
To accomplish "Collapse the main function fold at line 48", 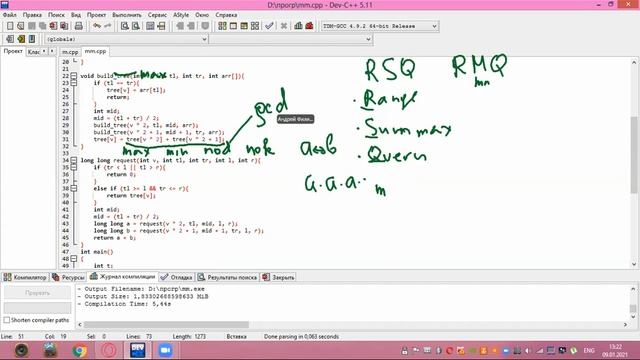I will click(74, 259).
